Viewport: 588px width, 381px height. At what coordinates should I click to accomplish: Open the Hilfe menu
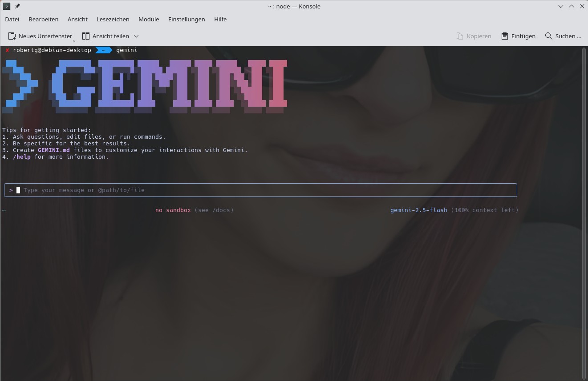(x=220, y=19)
